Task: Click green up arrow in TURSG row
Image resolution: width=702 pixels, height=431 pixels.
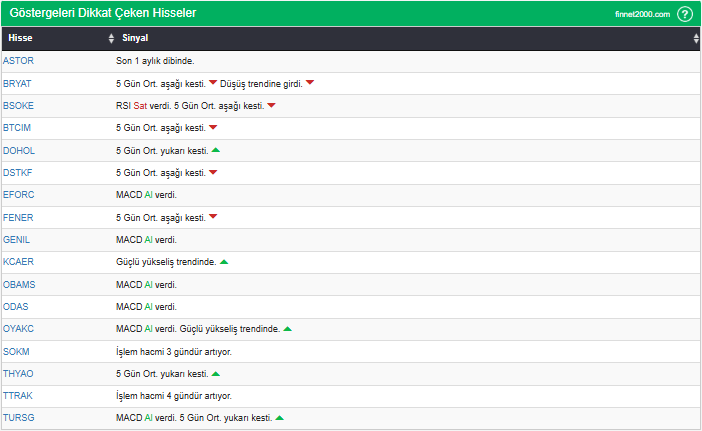Action: click(280, 418)
